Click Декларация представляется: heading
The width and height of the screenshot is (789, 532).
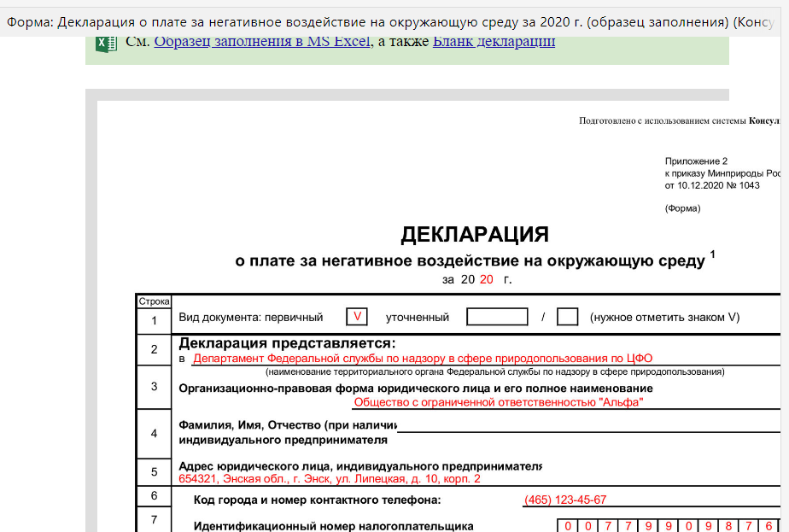click(287, 343)
